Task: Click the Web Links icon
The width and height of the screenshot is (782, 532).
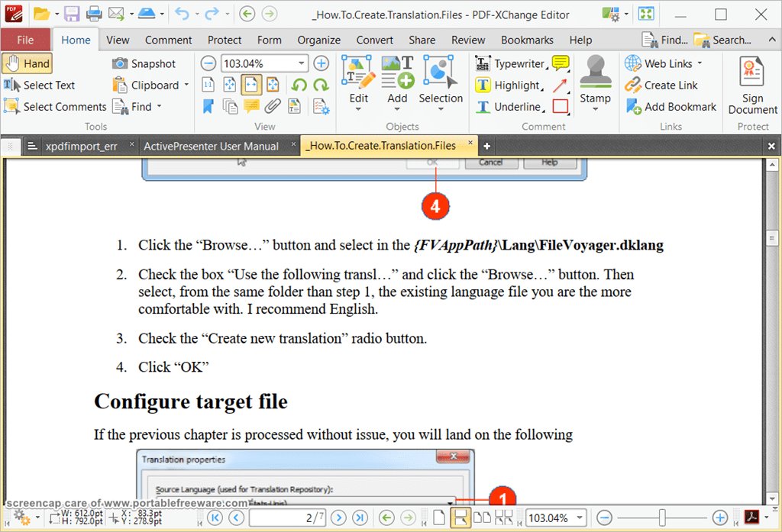Action: [632, 63]
